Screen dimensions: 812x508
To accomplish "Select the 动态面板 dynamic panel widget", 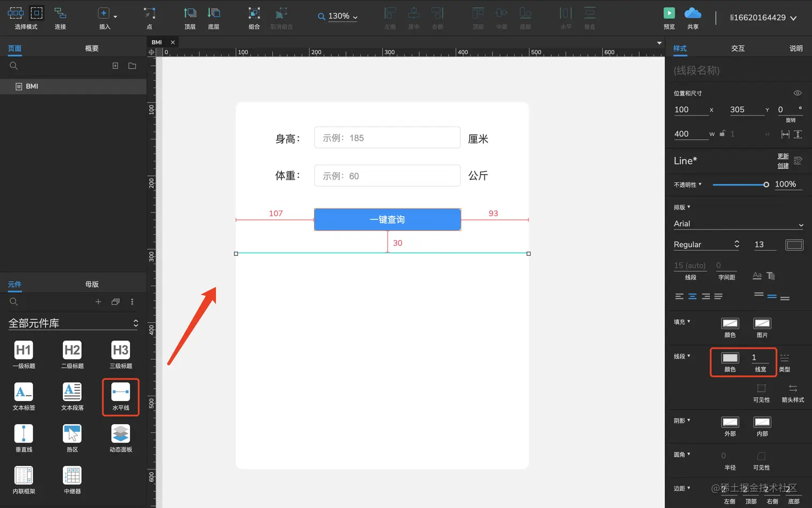I will pos(121,439).
